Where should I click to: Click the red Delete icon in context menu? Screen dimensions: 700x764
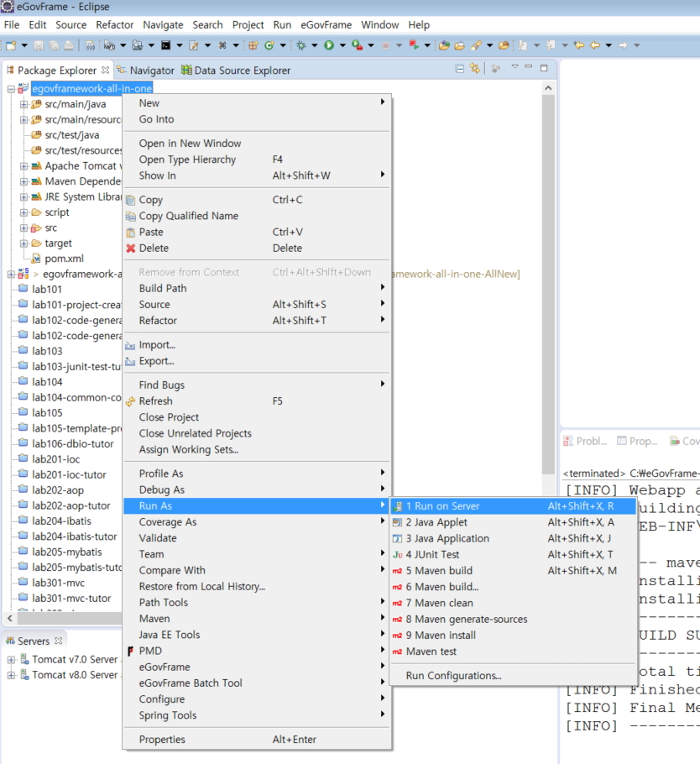[130, 249]
